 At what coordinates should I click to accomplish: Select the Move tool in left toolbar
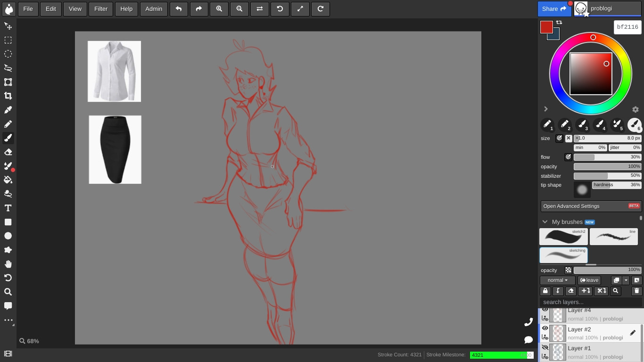pyautogui.click(x=8, y=26)
